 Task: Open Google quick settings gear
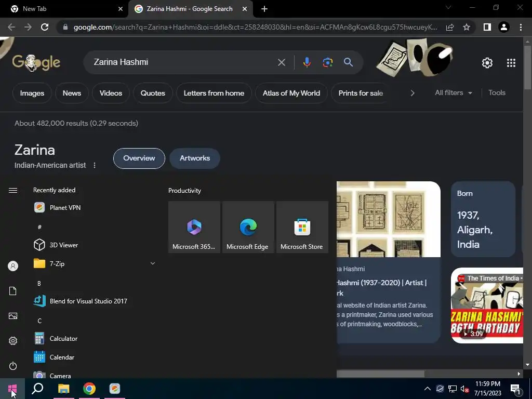tap(487, 63)
